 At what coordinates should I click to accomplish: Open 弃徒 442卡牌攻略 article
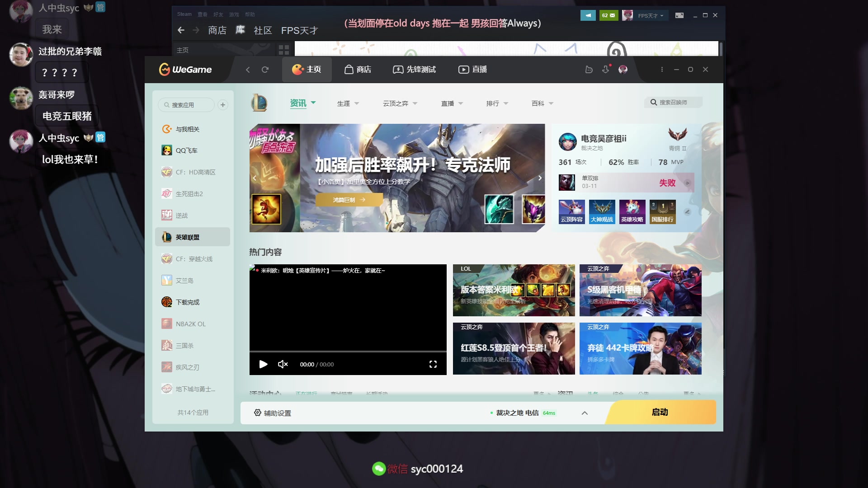(x=641, y=348)
